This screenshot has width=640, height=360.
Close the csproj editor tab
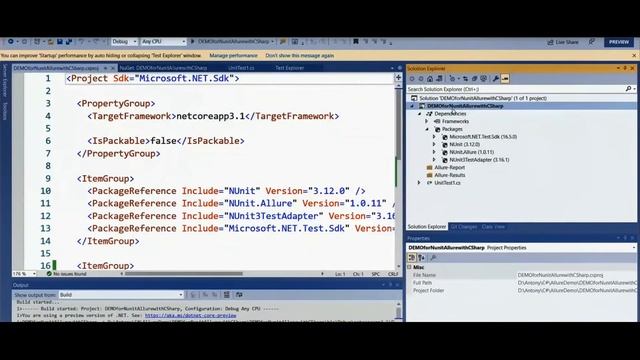click(x=113, y=68)
